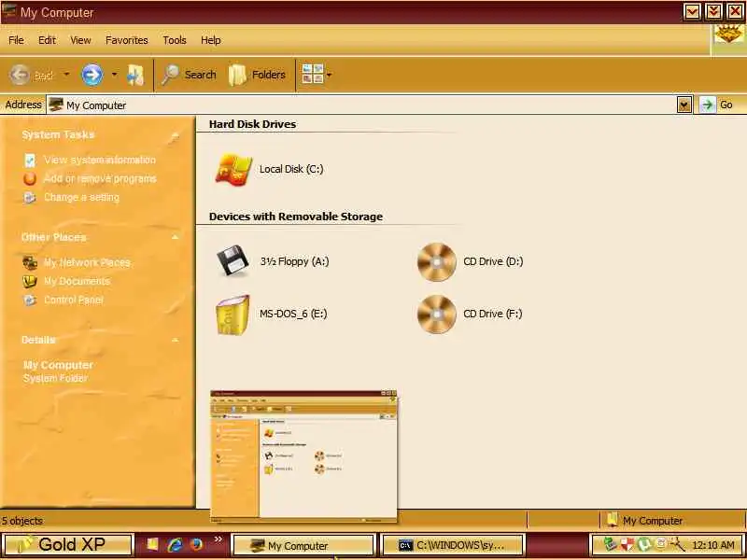747x560 pixels.
Task: Open the Views dropdown arrow
Action: [329, 75]
